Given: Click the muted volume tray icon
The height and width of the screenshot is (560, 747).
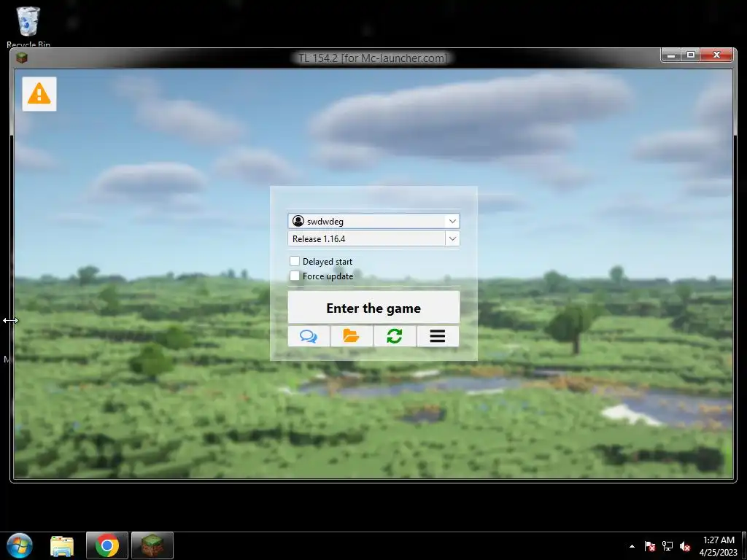Looking at the screenshot, I should pyautogui.click(x=685, y=546).
